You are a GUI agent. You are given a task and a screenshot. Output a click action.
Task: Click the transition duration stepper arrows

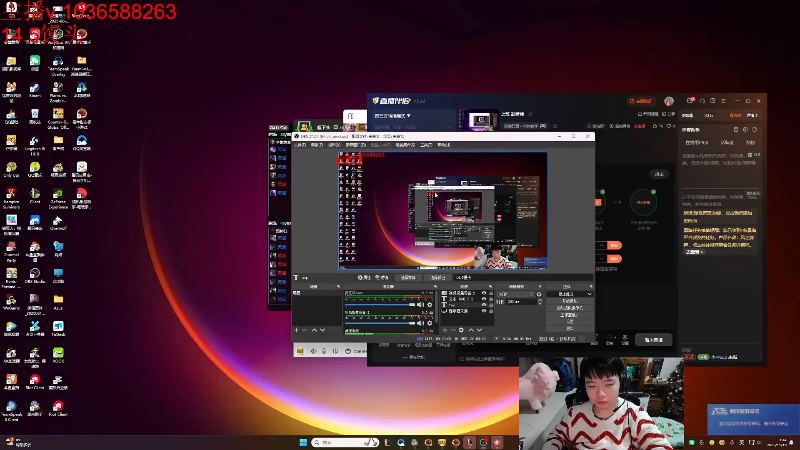pyautogui.click(x=540, y=302)
